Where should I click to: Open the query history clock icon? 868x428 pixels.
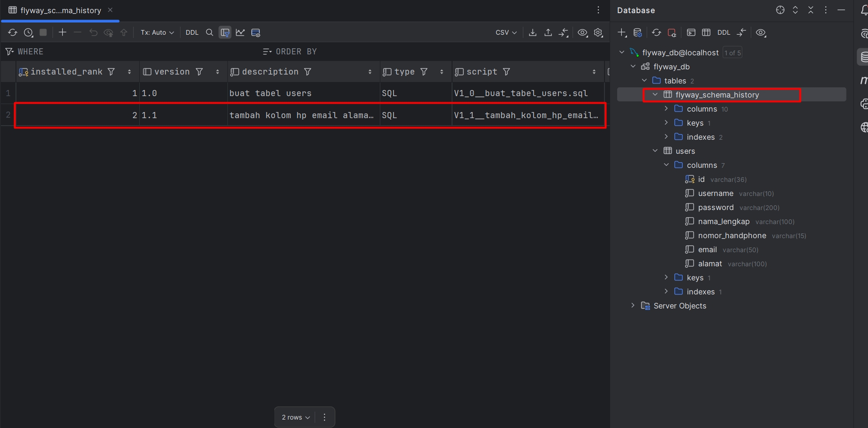29,32
